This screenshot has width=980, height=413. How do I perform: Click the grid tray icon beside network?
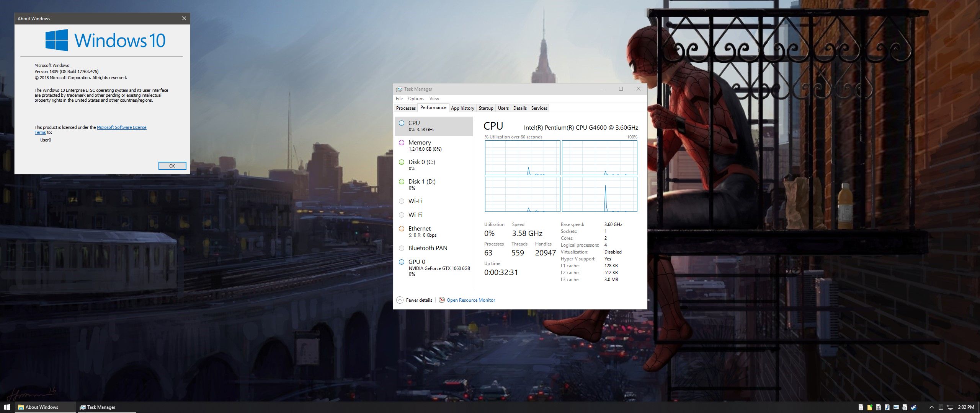941,407
